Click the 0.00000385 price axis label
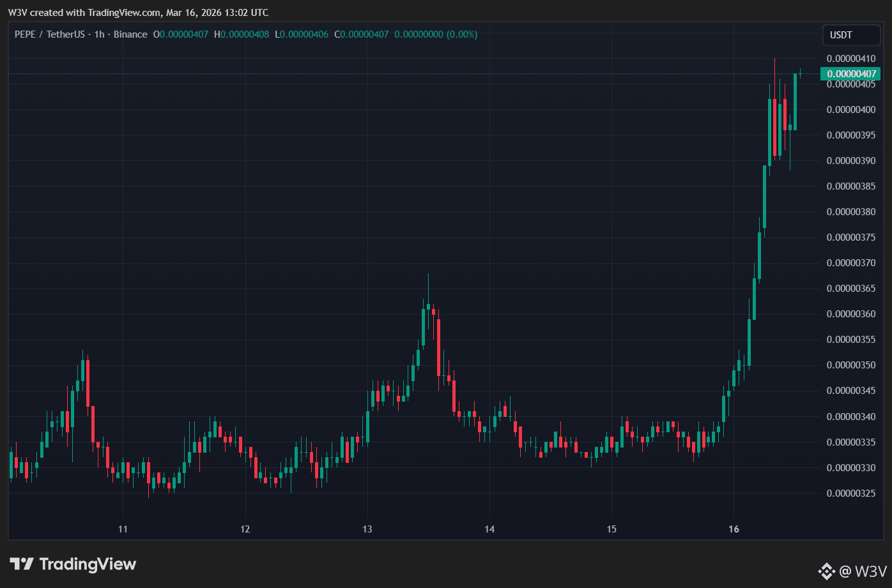This screenshot has height=588, width=892. pyautogui.click(x=851, y=186)
